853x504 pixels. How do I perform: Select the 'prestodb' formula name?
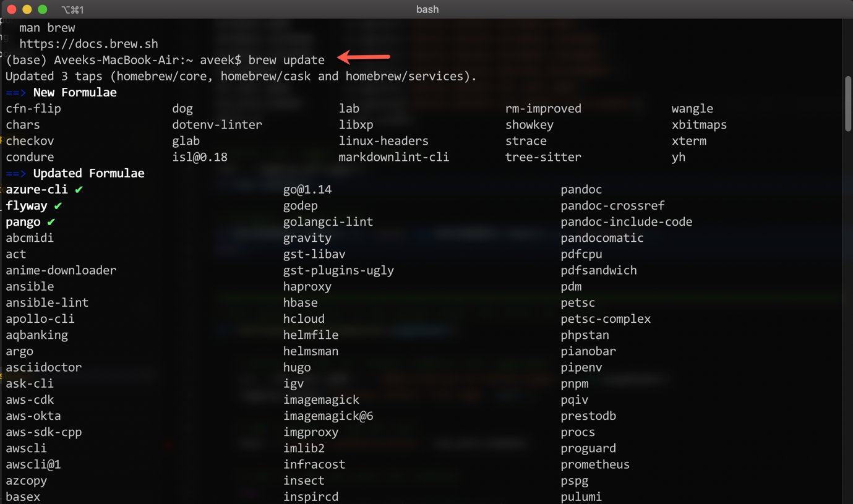(588, 416)
